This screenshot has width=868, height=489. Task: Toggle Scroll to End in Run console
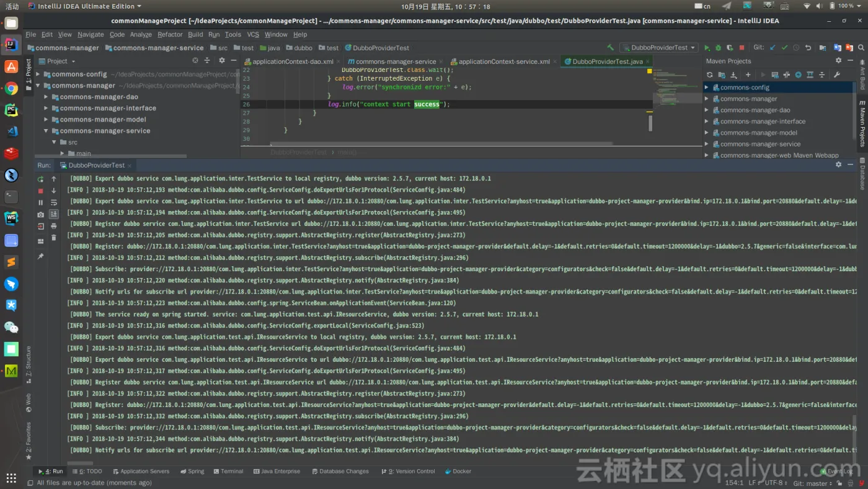pos(54,214)
